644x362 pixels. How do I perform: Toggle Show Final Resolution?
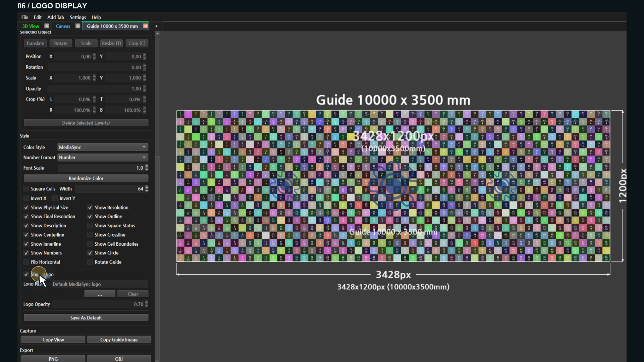(x=26, y=217)
